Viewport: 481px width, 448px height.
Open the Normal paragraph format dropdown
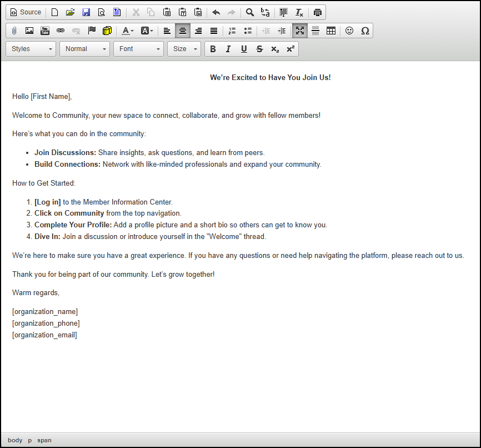tap(84, 49)
